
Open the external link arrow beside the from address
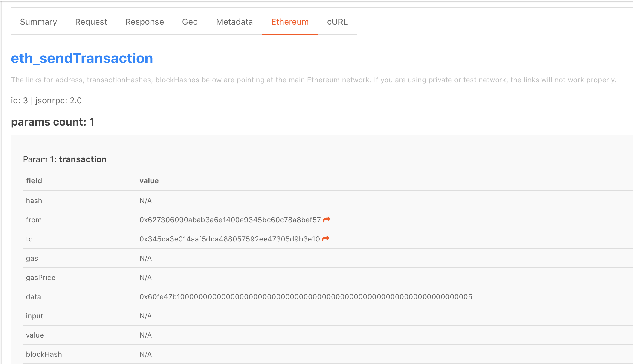327,220
